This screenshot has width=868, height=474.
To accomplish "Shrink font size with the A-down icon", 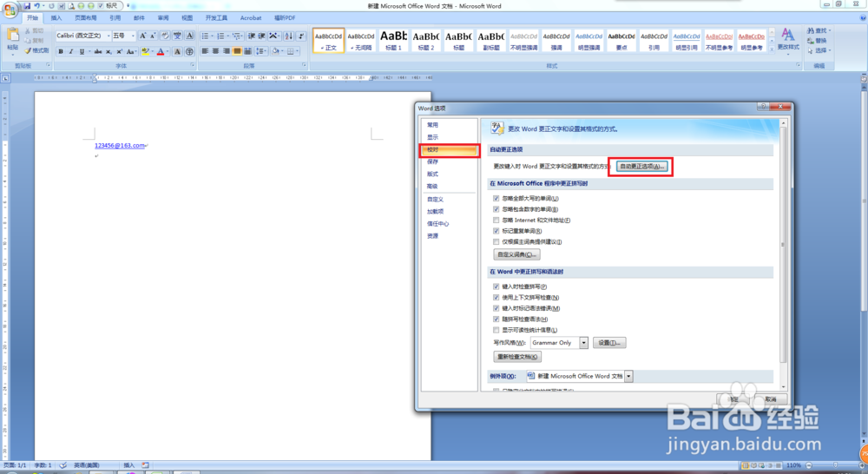I will 153,36.
